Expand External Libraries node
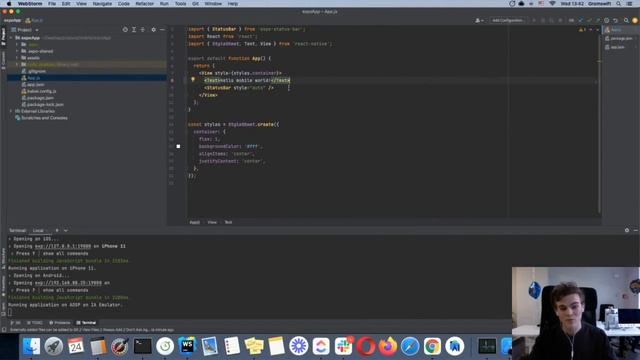Screen dimensions: 640x360 click(x=11, y=111)
